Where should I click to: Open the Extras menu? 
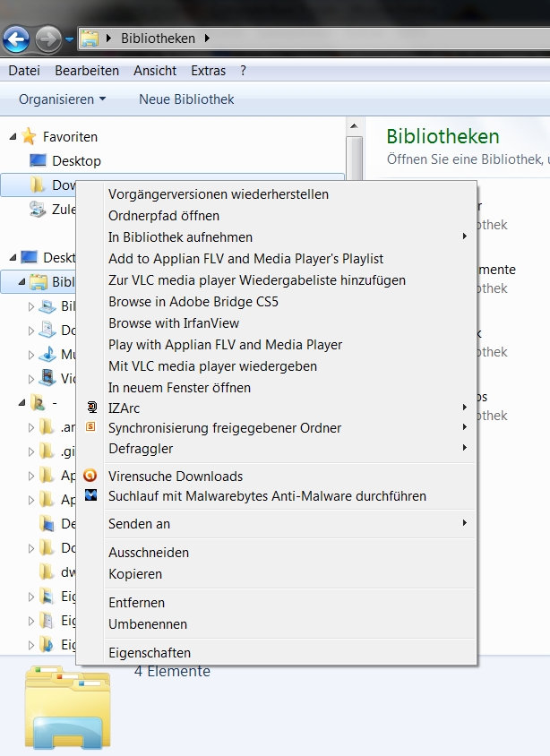tap(208, 71)
